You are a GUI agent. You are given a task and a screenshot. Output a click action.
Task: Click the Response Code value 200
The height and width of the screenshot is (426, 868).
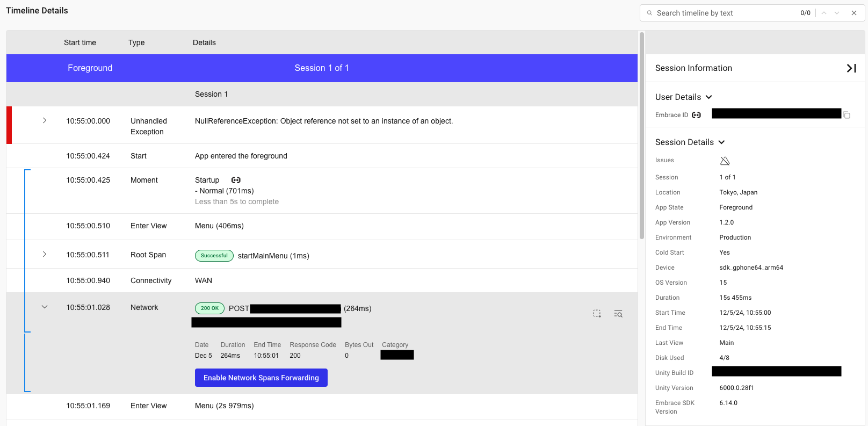click(x=295, y=356)
